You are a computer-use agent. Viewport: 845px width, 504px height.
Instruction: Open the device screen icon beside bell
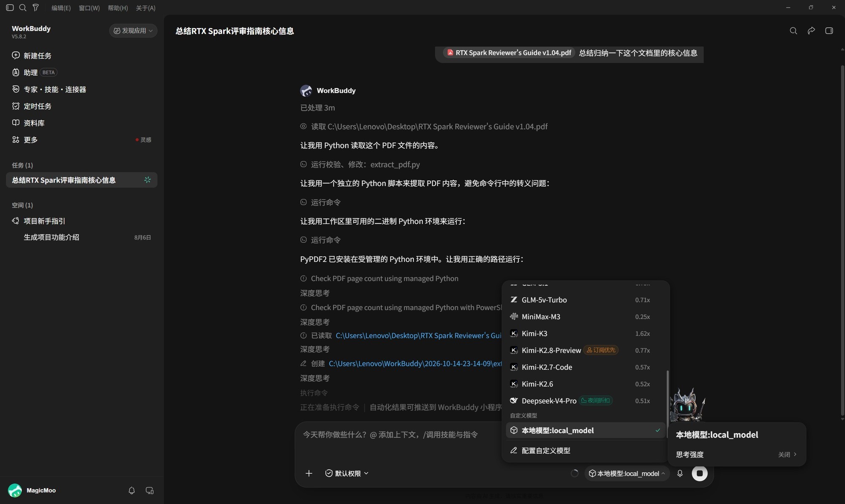(150, 490)
